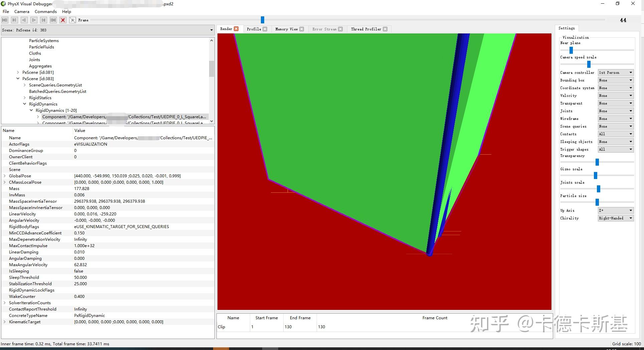Step back one frame
644x350 pixels.
[x=14, y=20]
